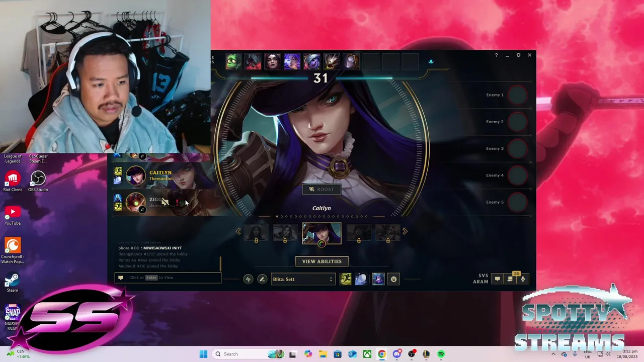Open the chroma color wheel on selected skin

(x=321, y=244)
